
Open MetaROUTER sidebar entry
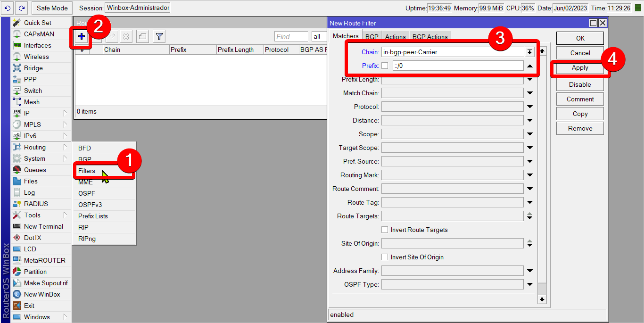41,260
